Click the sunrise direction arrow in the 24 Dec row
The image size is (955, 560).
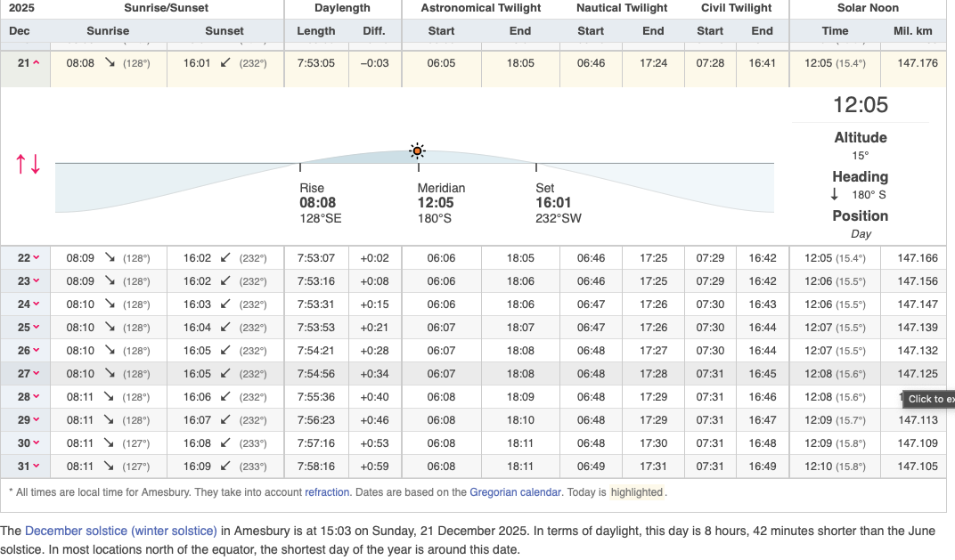110,304
